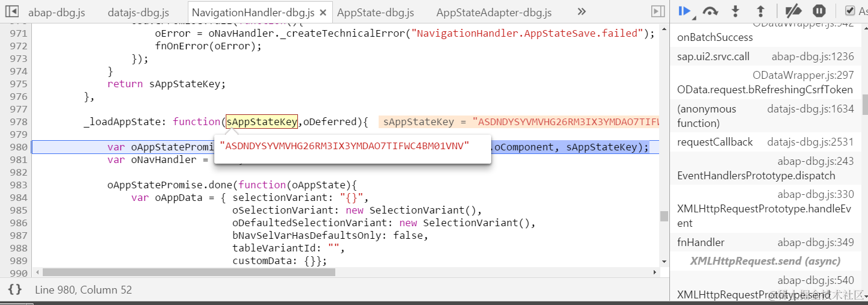Screen dimensions: 868x305
Task: Select (anonymous function) call stack frame
Action: click(x=707, y=116)
